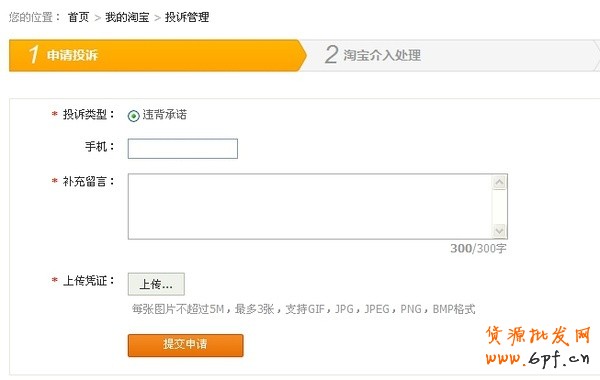Click the 300/300字 character counter
This screenshot has height=380, width=600.
click(x=478, y=248)
